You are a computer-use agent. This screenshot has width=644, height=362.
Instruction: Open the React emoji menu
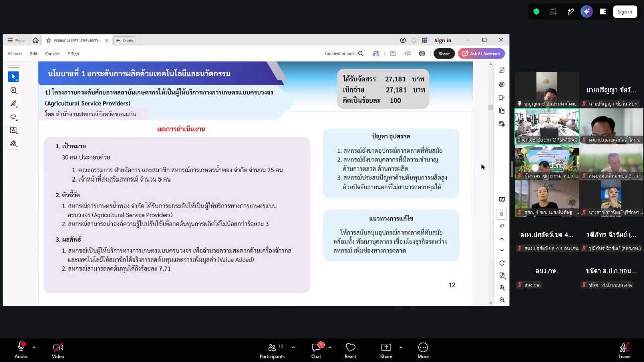pos(350,350)
